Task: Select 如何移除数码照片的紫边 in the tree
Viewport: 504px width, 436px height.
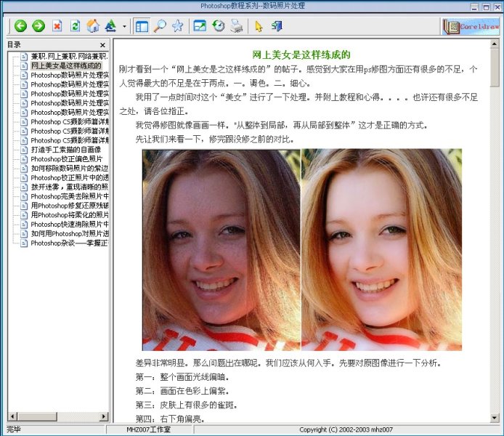Action: pos(69,169)
